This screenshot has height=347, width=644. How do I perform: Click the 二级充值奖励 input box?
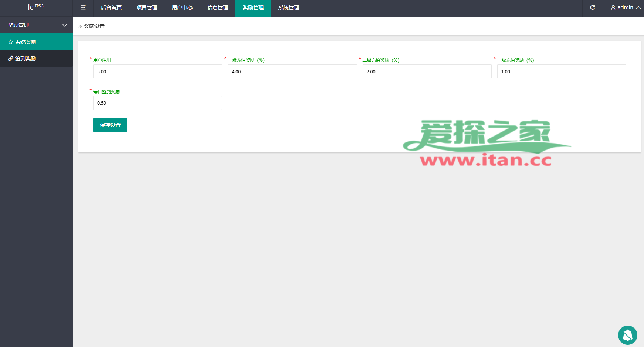pyautogui.click(x=427, y=71)
